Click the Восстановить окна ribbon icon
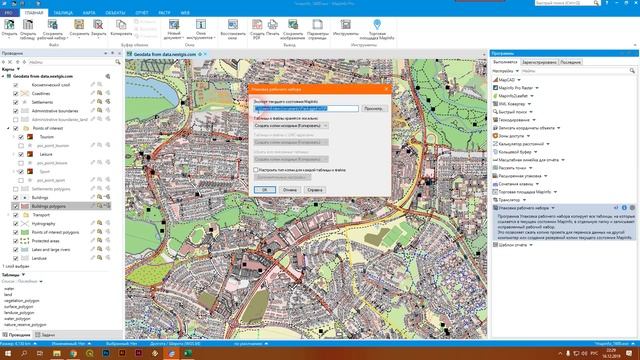The image size is (640, 360). click(x=233, y=24)
